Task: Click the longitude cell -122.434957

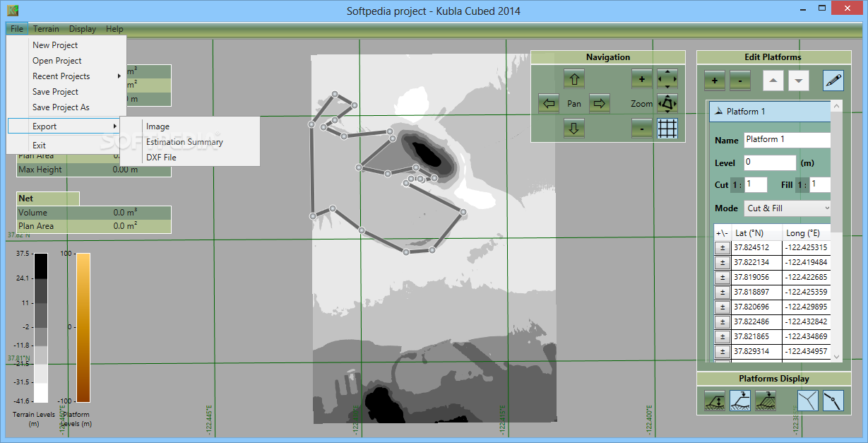Action: tap(807, 351)
